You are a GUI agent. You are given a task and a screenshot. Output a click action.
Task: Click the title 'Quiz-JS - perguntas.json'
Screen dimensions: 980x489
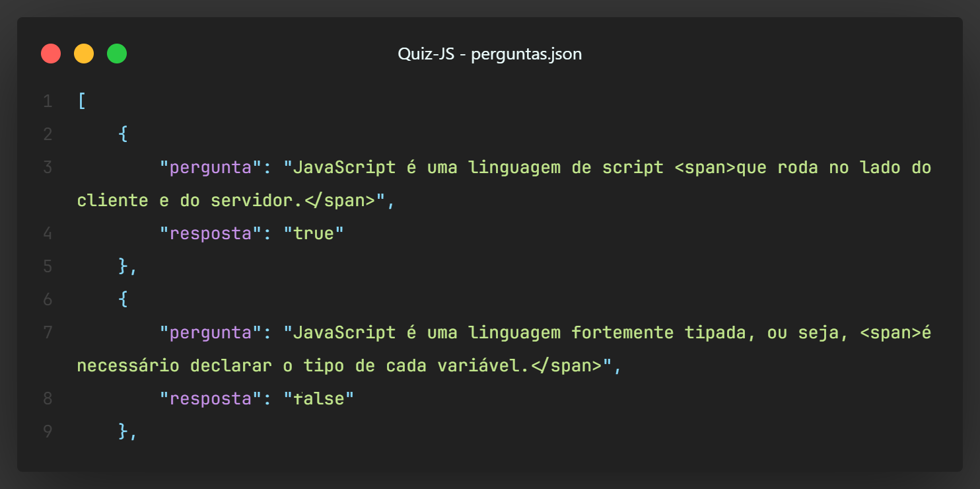click(x=491, y=54)
